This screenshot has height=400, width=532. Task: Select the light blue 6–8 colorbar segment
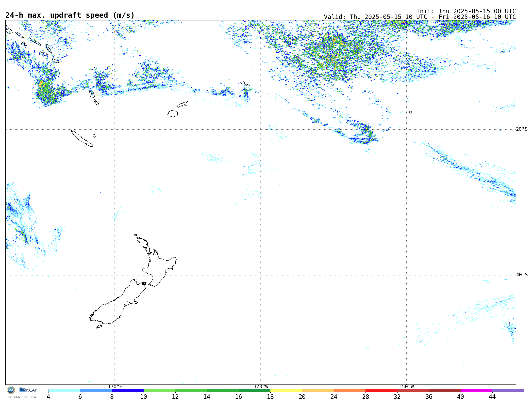[96, 390]
